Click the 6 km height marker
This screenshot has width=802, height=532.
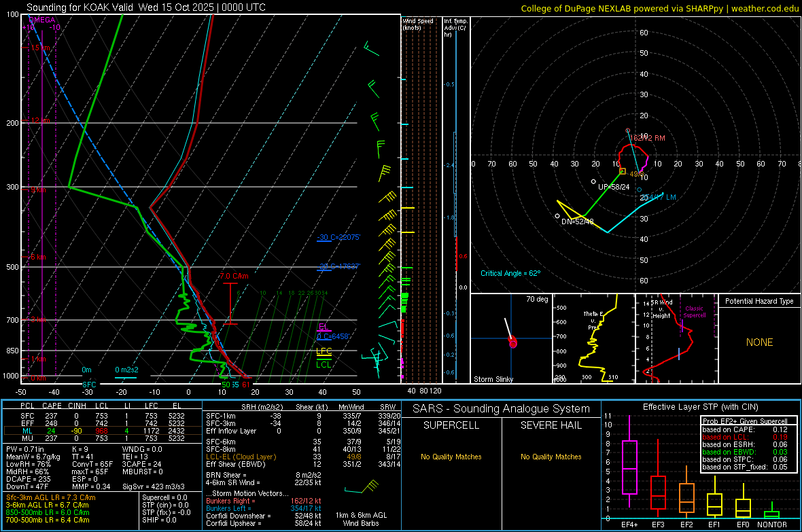coord(38,257)
